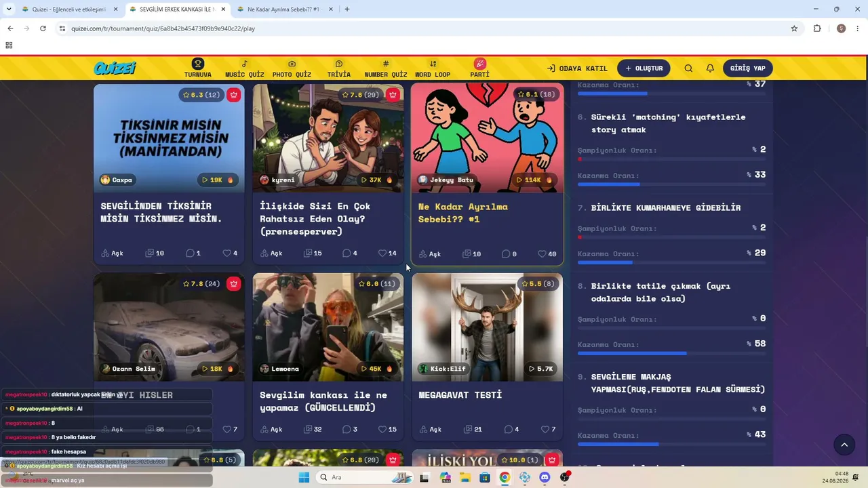This screenshot has width=868, height=488.
Task: Open Photo Quiz from the navbar
Action: [292, 68]
